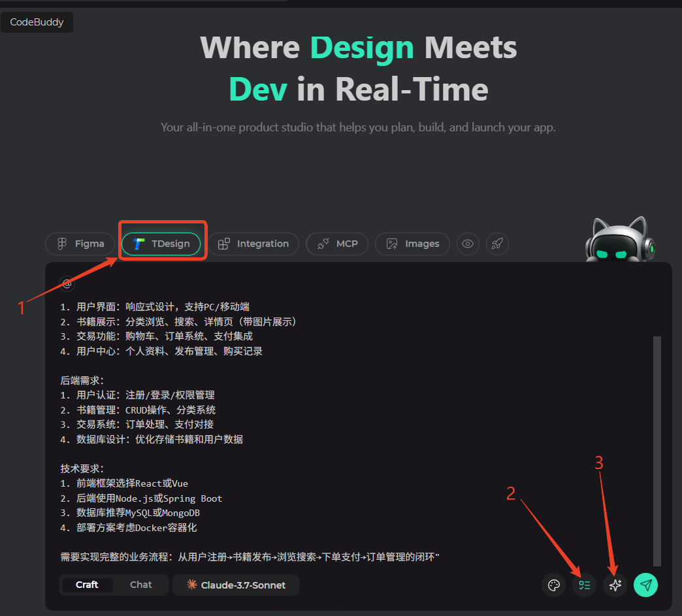Open the Claude-3.7-Sonnet model dropdown

pos(236,585)
